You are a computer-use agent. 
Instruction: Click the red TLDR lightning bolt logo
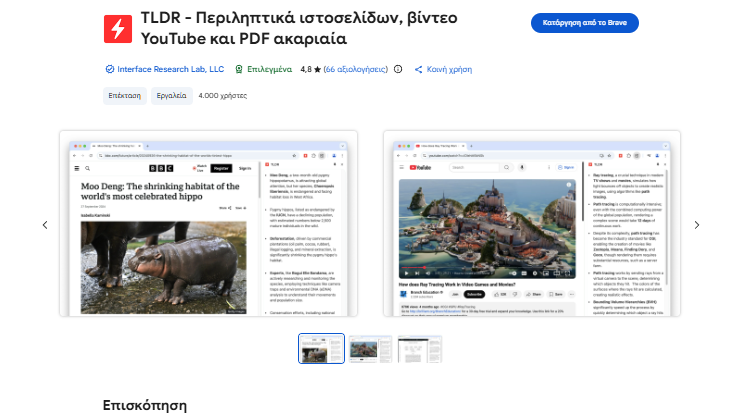(x=118, y=29)
